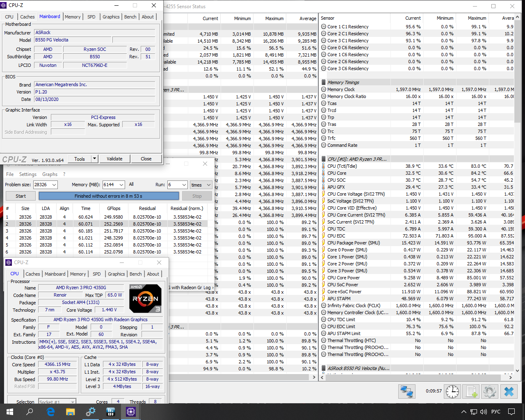Expand the Memory (MiB) combo box
This screenshot has height=420, width=525.
tap(121, 185)
